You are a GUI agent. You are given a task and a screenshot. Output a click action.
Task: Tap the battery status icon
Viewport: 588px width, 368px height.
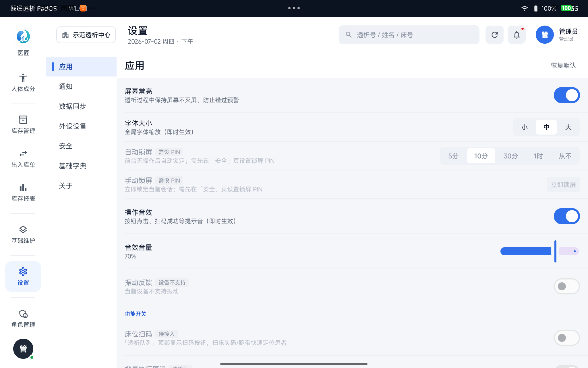[536, 8]
